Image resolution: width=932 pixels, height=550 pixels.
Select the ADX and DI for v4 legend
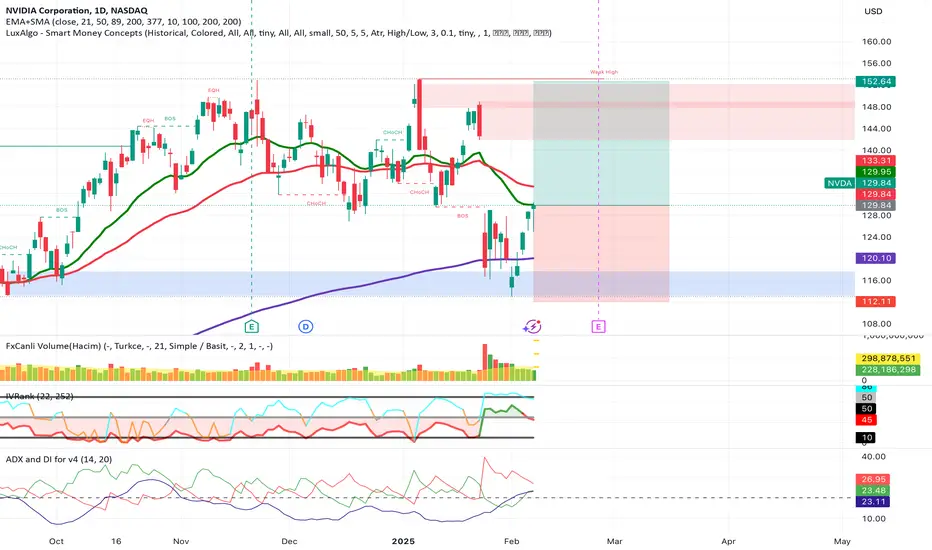coord(59,460)
